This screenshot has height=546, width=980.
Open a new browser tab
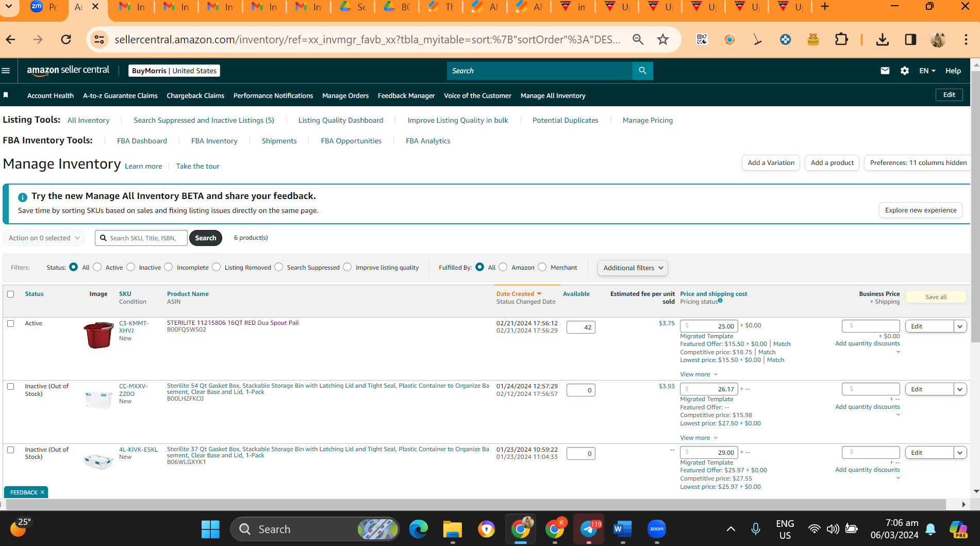825,7
